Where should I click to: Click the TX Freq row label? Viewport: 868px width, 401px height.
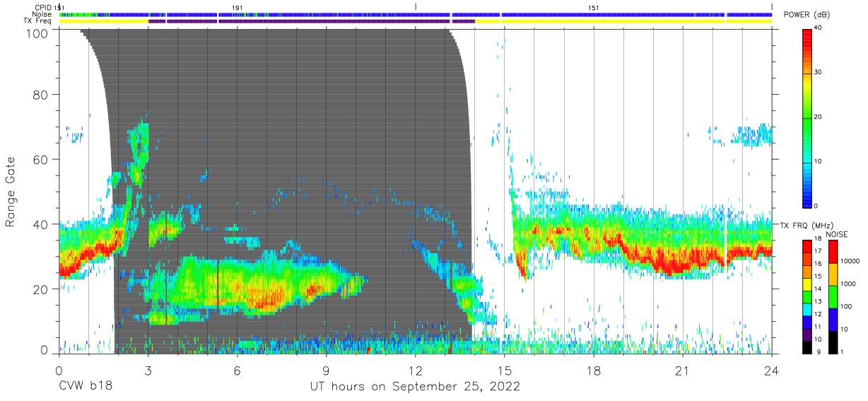pyautogui.click(x=38, y=21)
